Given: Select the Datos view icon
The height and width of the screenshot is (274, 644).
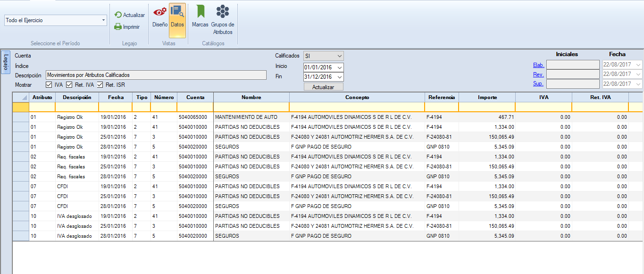Looking at the screenshot, I should coord(177,17).
